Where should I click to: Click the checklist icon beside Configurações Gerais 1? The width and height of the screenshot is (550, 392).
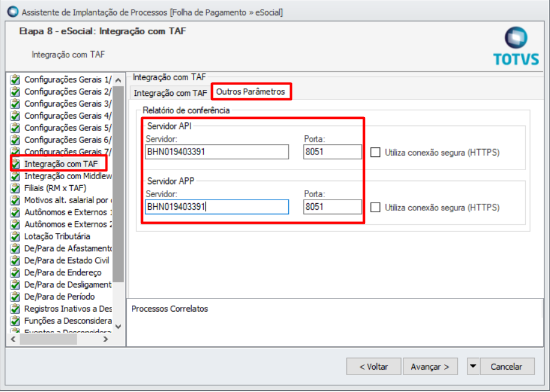15,80
